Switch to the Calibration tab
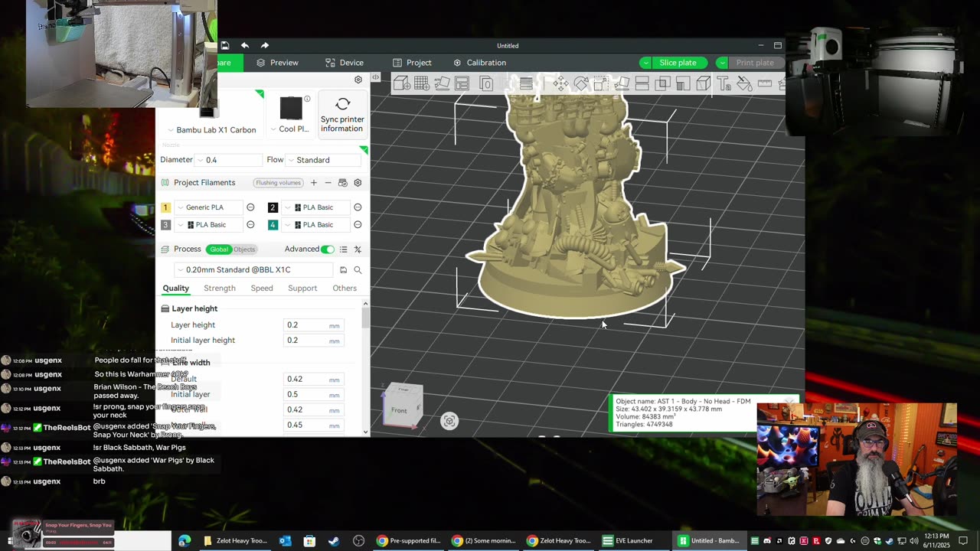Screen dimensions: 980x551 click(480, 63)
